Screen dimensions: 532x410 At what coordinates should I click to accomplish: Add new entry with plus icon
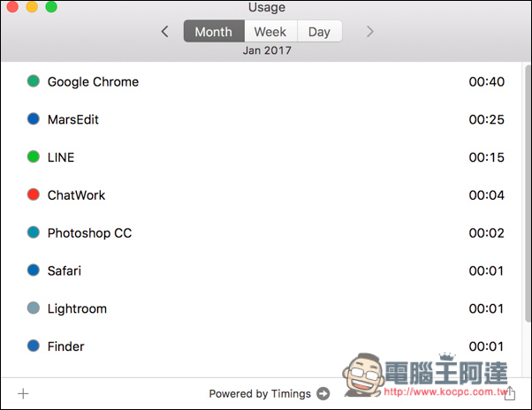click(x=23, y=394)
